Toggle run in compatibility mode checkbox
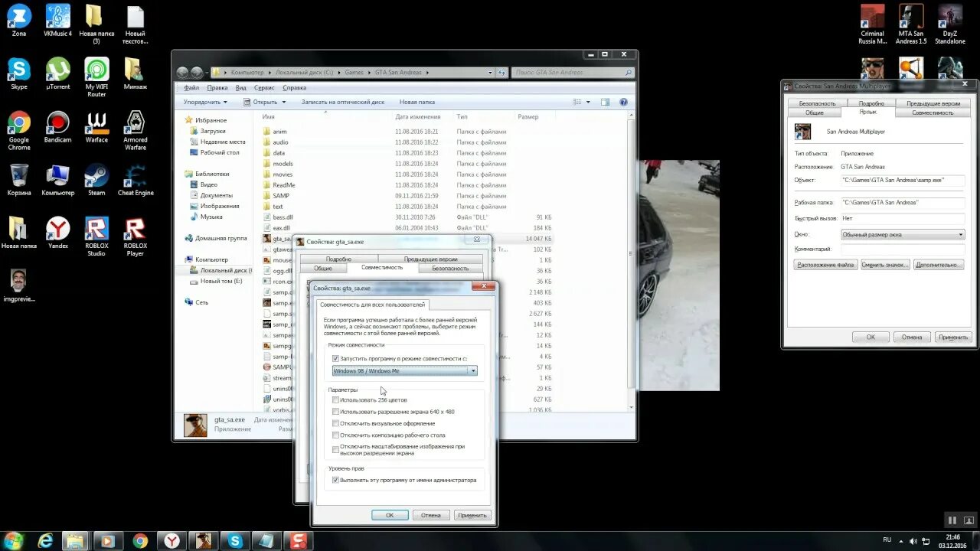The image size is (980, 551). [335, 358]
